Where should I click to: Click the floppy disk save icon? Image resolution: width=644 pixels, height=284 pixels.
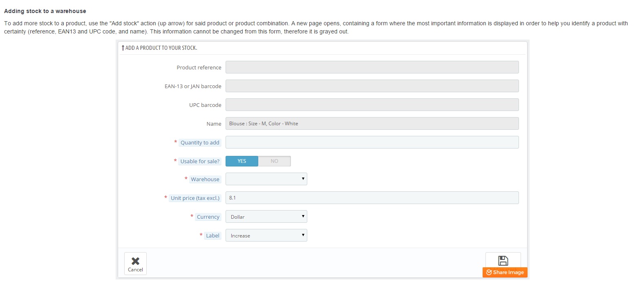click(503, 260)
